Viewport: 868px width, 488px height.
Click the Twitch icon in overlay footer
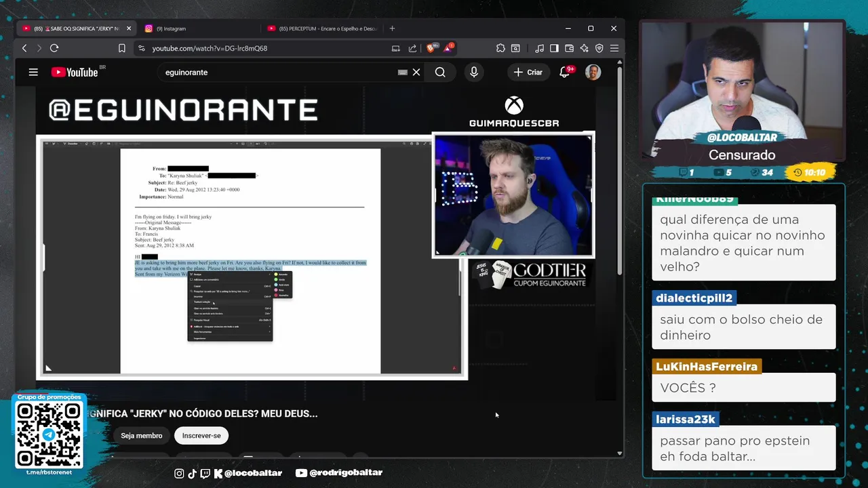(205, 473)
